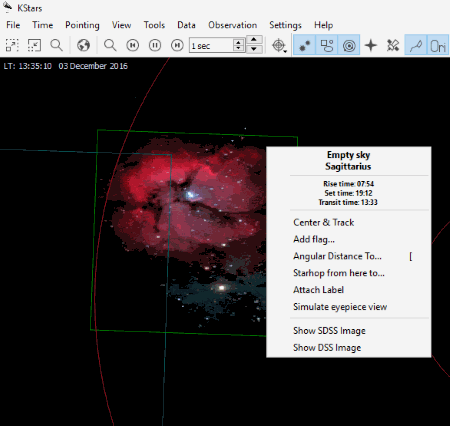Open the Pointing menu

coord(82,25)
